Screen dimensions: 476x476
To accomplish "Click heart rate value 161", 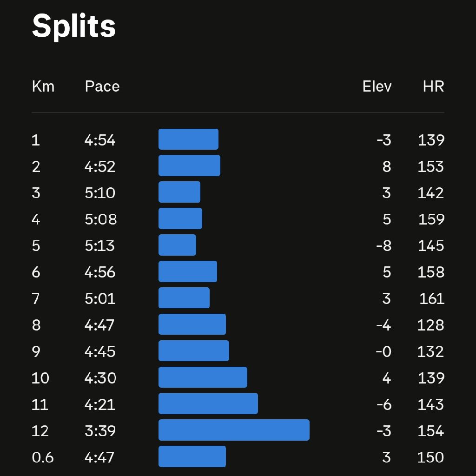I will click(431, 298).
